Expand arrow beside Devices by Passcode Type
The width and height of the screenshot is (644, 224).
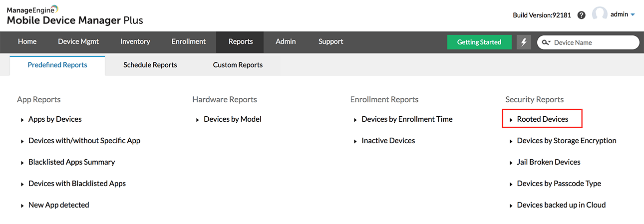pos(511,185)
